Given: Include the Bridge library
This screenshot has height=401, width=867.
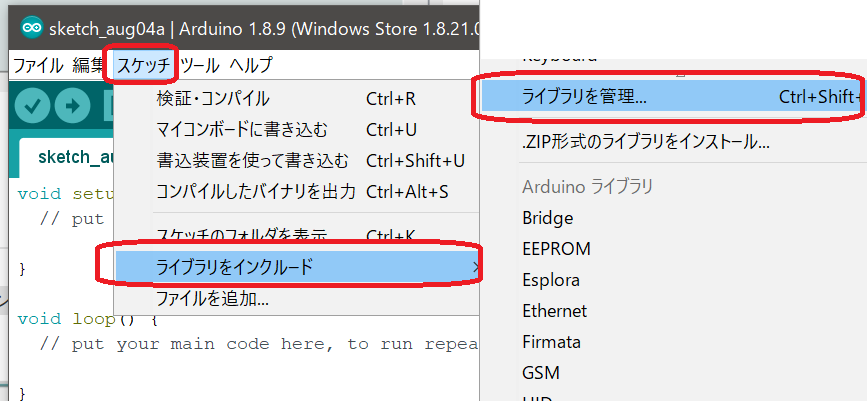Looking at the screenshot, I should (x=547, y=218).
